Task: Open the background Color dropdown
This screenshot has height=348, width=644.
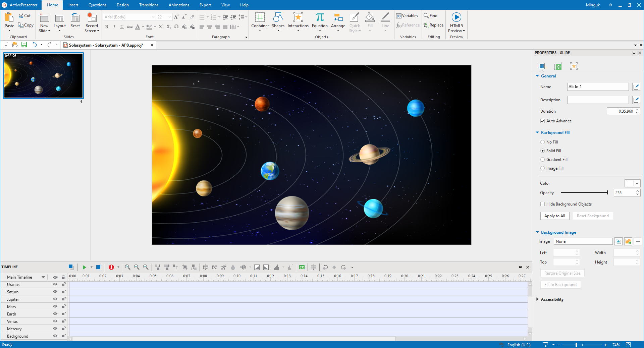Action: pyautogui.click(x=637, y=183)
